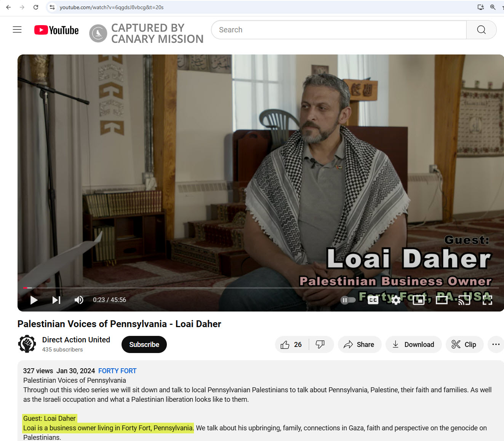504x441 pixels.
Task: Open the sidebar hamburger menu
Action: click(17, 29)
